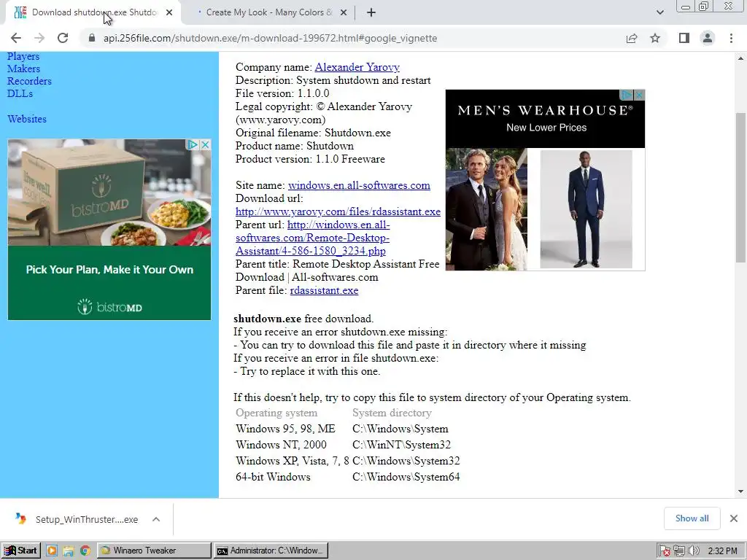This screenshot has height=560, width=747.
Task: Launch media player from taskbar
Action: [52, 551]
